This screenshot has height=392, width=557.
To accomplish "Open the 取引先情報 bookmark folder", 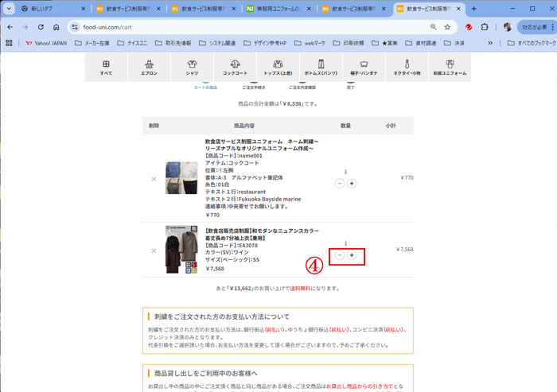I will (x=173, y=43).
